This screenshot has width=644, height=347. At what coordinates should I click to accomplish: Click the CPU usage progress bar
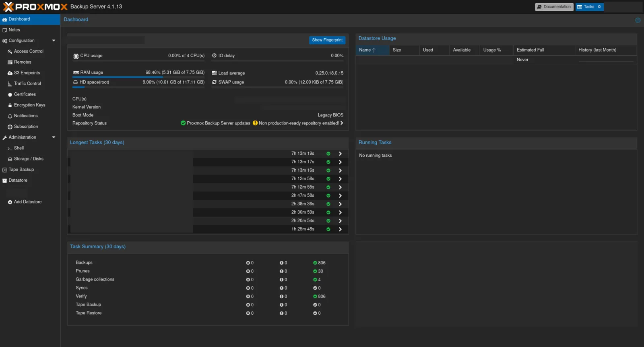point(139,60)
